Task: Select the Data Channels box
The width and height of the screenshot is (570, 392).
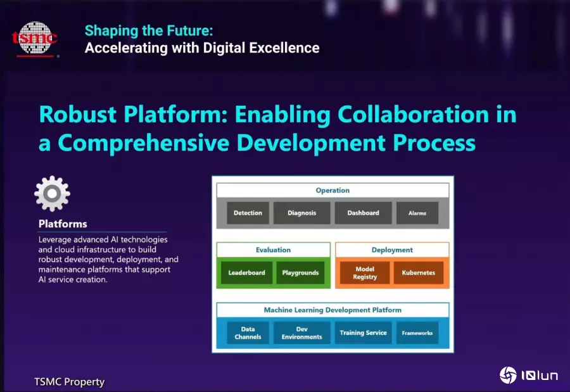Action: pos(248,332)
